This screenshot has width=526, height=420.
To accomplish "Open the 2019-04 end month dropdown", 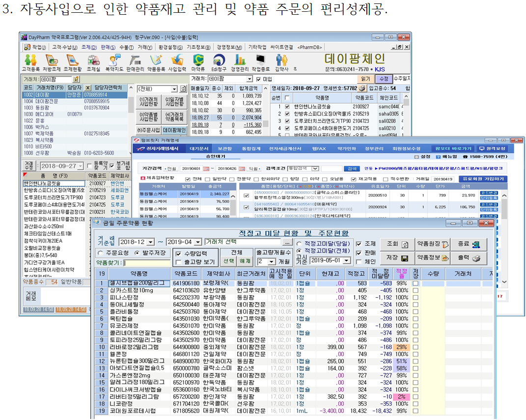I will [198, 242].
